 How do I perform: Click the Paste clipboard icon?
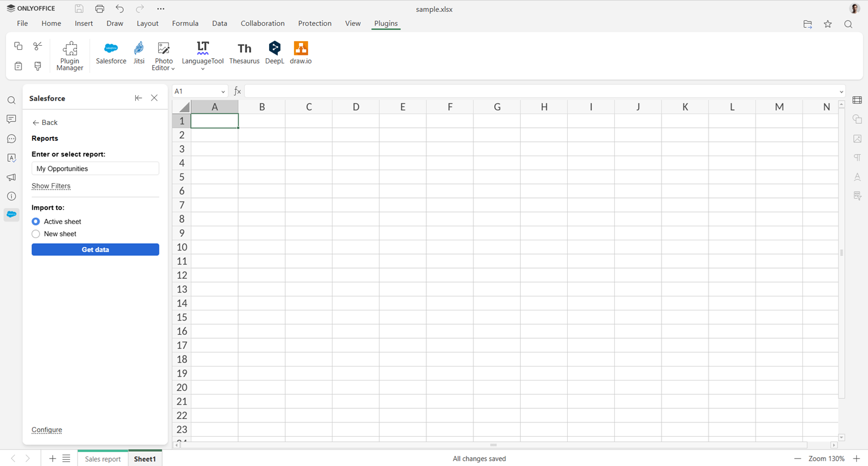point(18,66)
